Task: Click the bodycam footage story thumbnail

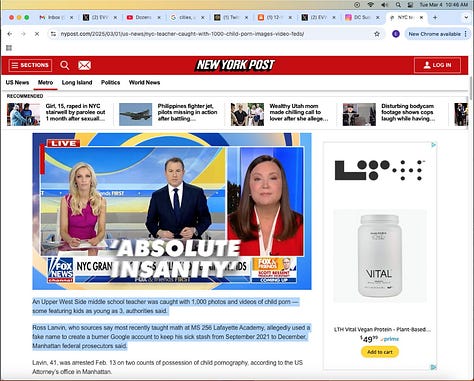Action: tap(359, 114)
